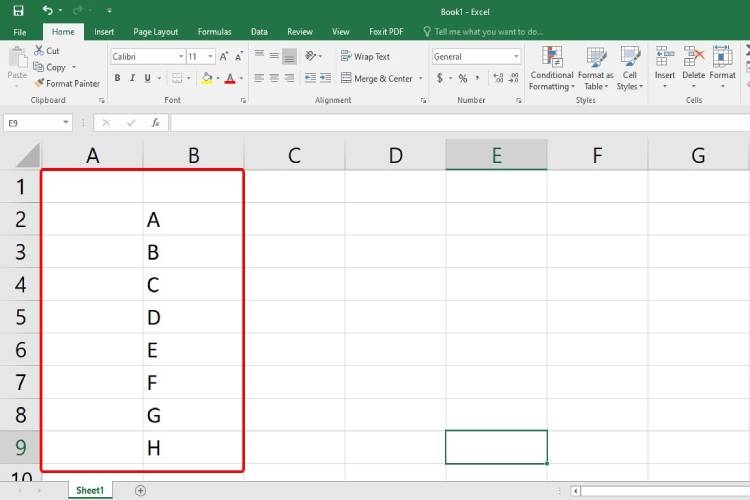Image resolution: width=750 pixels, height=500 pixels.
Task: Switch to the Insert tab
Action: [x=104, y=32]
